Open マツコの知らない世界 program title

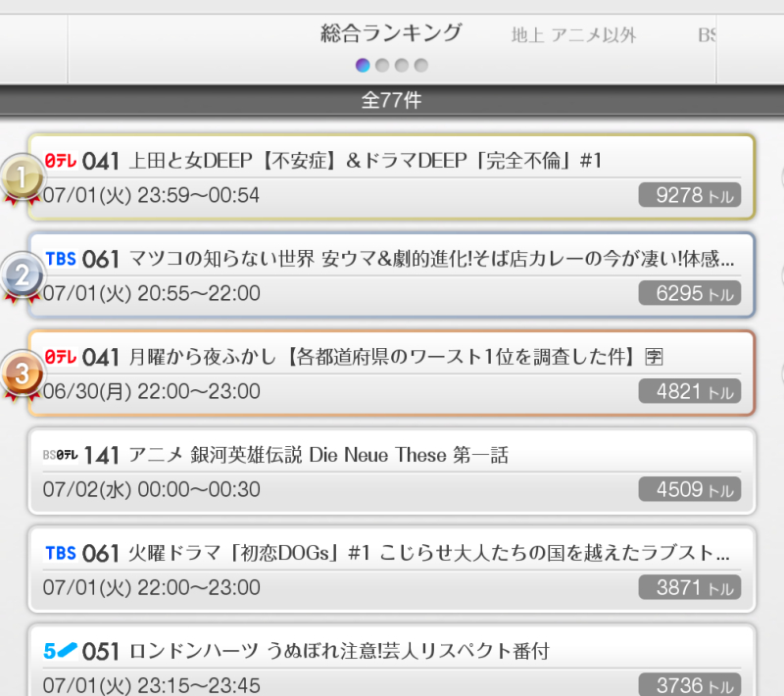click(431, 259)
